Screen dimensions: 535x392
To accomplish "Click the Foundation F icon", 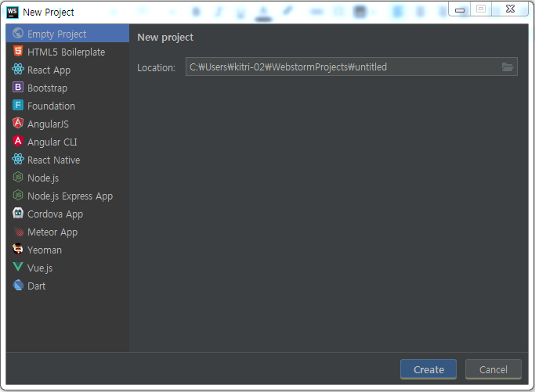I will tap(18, 106).
